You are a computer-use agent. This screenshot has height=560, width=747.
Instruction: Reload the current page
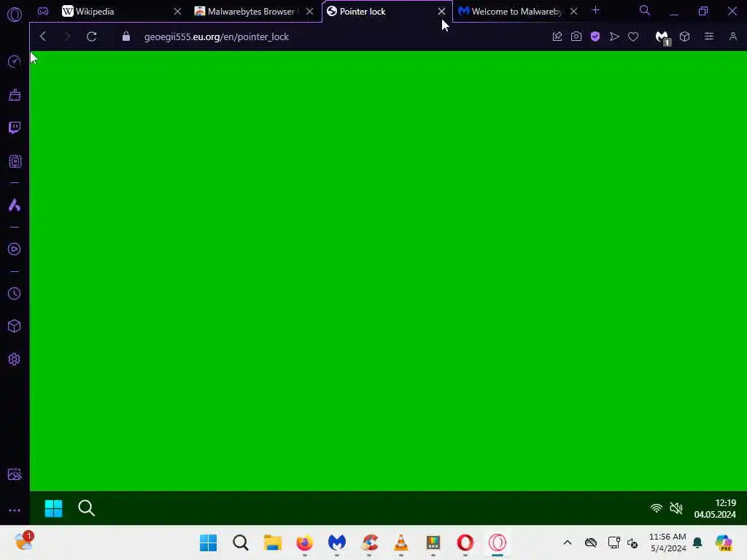91,36
